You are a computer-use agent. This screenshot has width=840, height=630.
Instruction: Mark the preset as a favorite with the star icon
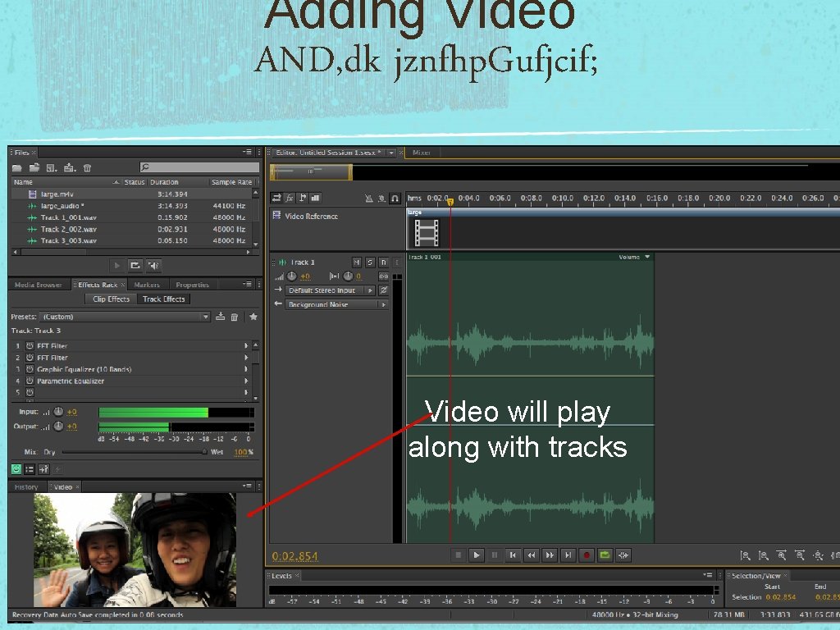pos(253,317)
